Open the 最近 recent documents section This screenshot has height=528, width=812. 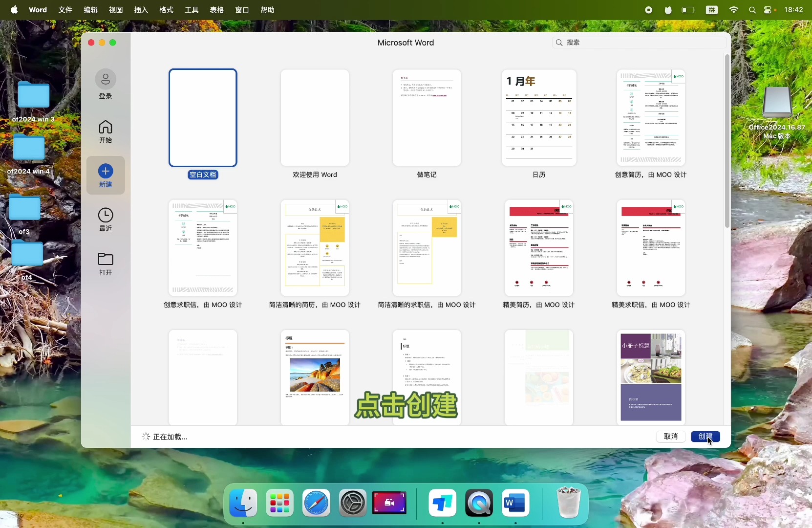pos(106,220)
